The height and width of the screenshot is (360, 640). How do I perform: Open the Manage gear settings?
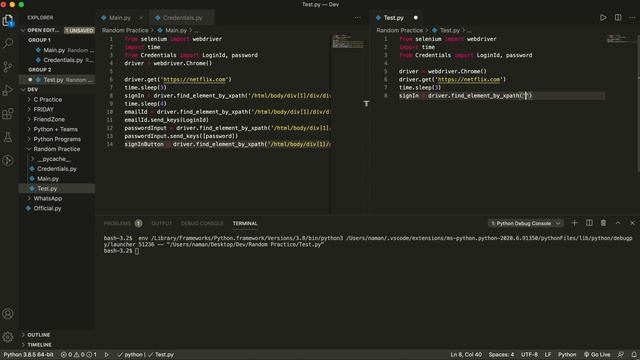[8, 337]
